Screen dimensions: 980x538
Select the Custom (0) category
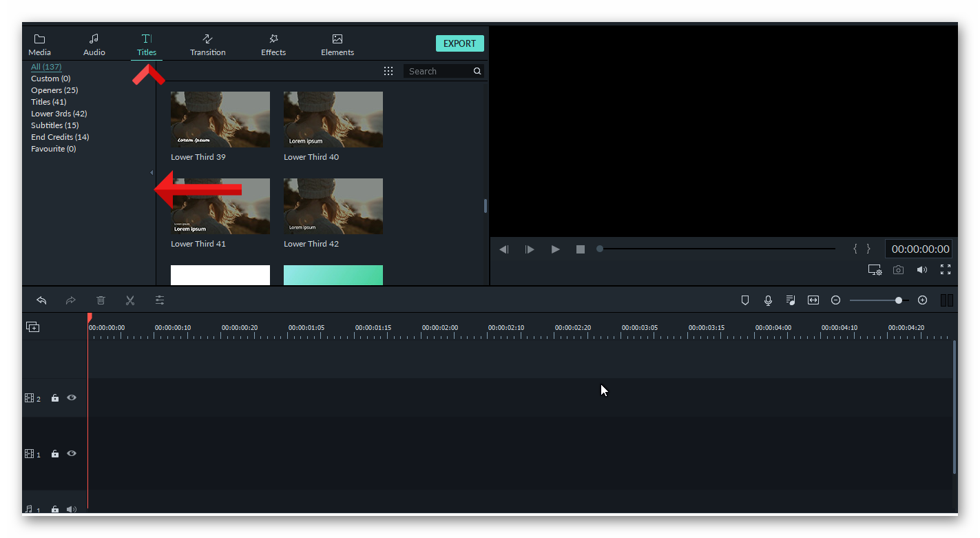51,79
